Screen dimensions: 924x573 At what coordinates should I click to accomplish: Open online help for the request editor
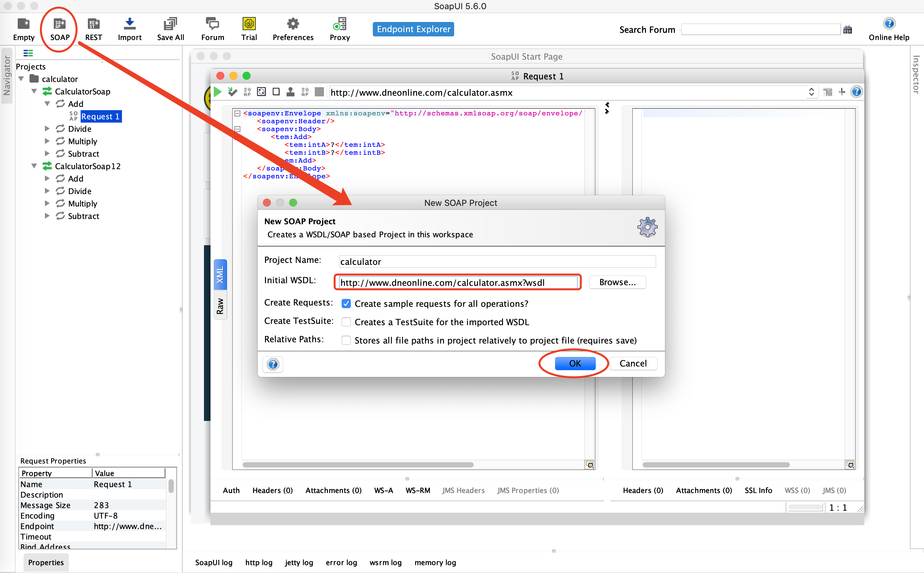pyautogui.click(x=856, y=92)
